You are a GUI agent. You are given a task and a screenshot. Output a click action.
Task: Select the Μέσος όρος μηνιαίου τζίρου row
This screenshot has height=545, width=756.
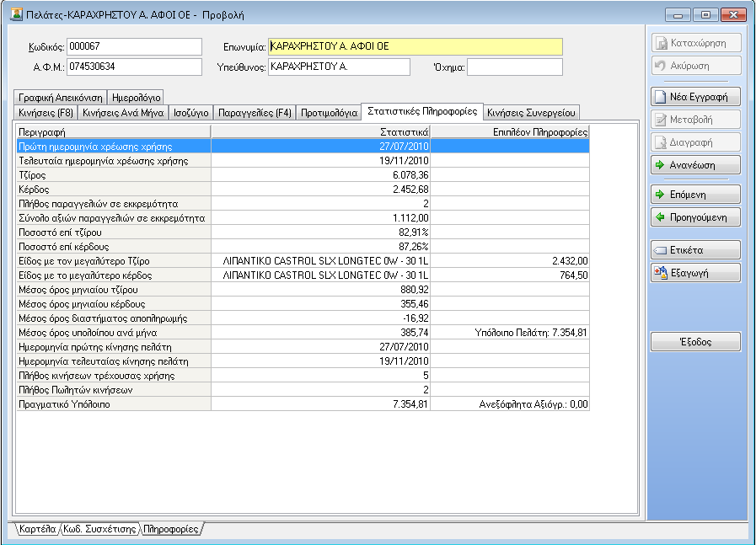pos(303,290)
